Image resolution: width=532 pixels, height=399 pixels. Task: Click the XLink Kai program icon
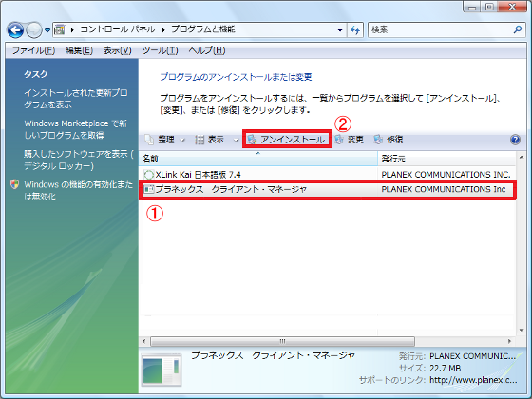148,175
